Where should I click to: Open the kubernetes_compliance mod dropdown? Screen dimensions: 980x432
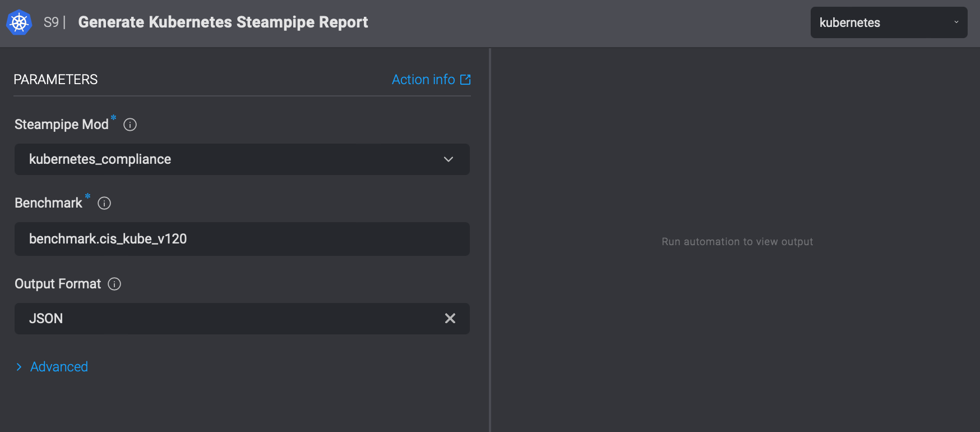coord(242,159)
